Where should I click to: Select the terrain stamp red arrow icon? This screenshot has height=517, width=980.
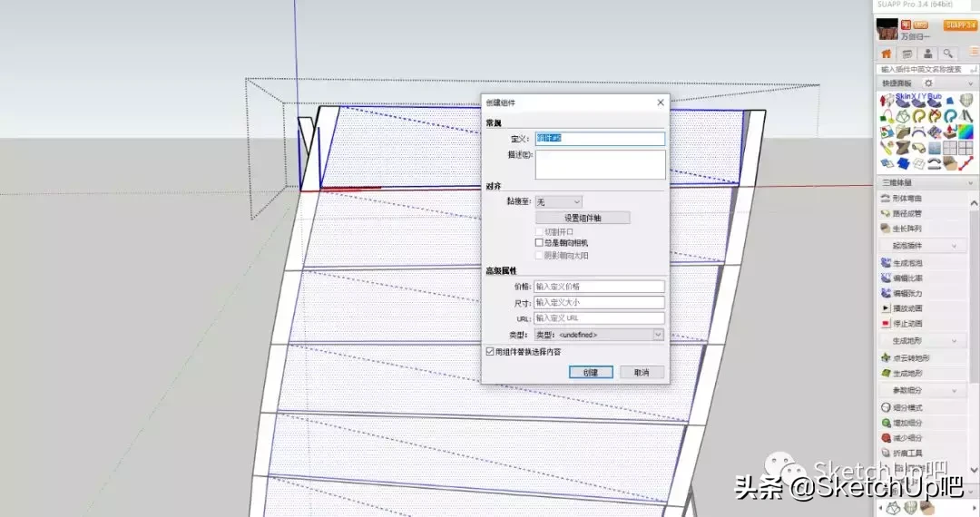point(950,132)
